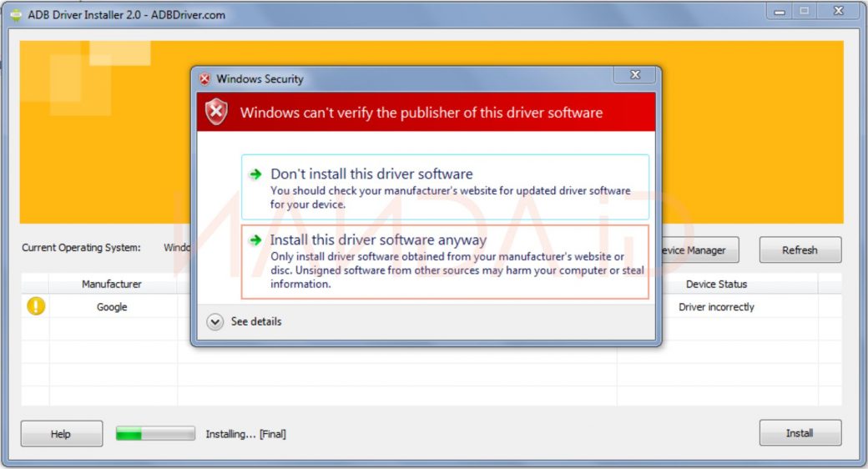Viewport: 868px width, 469px height.
Task: Choose Install this driver software anyway
Action: 378,240
